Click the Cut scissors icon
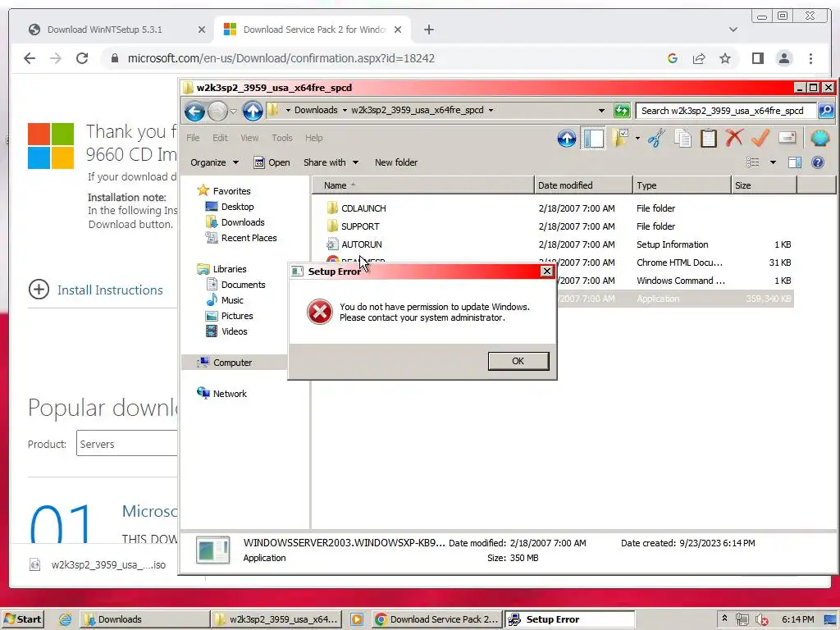 [x=656, y=138]
